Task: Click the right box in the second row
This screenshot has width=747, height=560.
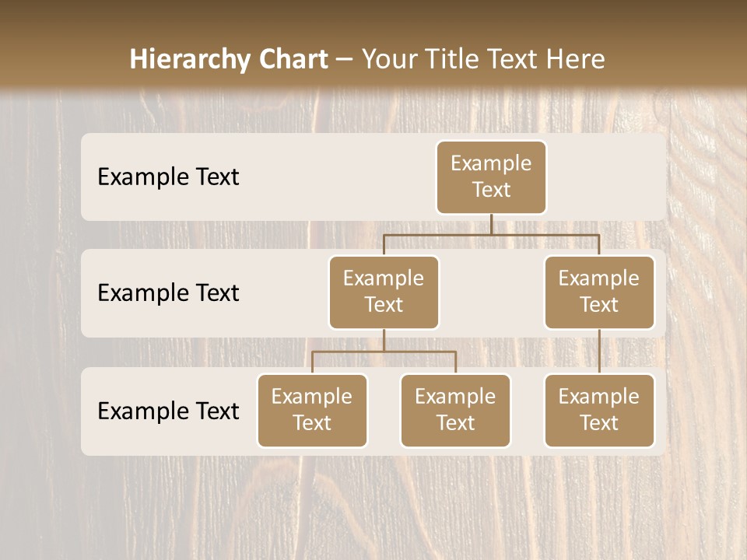Action: pos(599,292)
